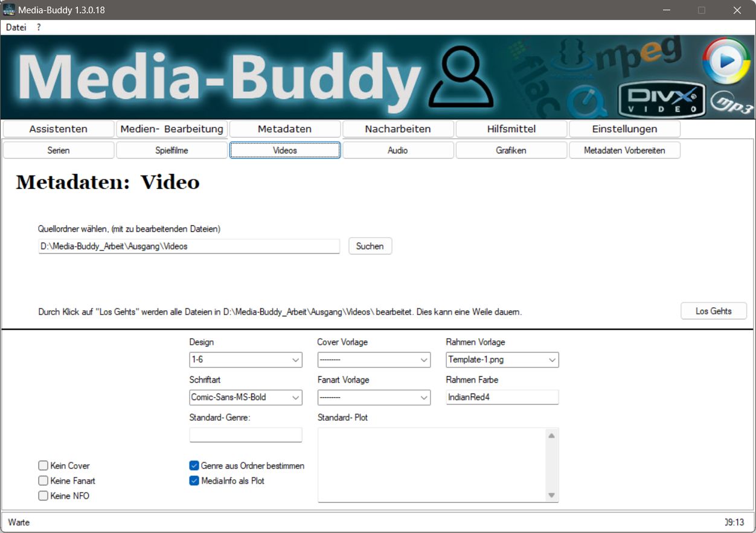
Task: Select the Spielfilme sub-tab
Action: tap(172, 150)
